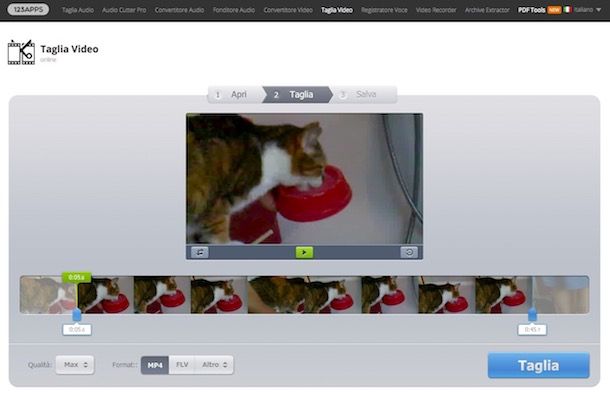Click the green 0:05 playhead marker
This screenshot has width=610, height=402.
(x=76, y=277)
